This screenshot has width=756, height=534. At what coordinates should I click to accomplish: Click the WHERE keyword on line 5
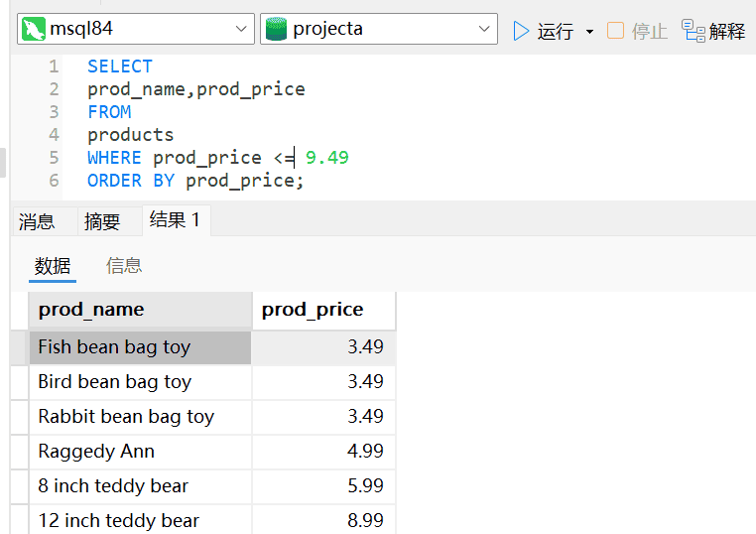[115, 158]
